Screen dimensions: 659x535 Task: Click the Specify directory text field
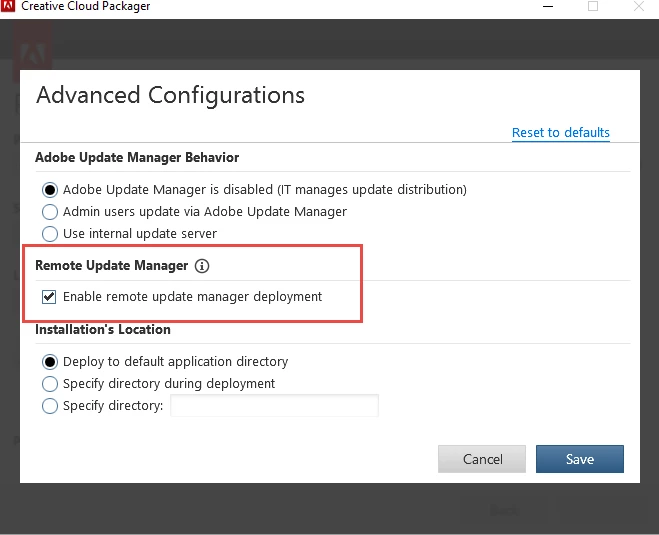pyautogui.click(x=274, y=406)
